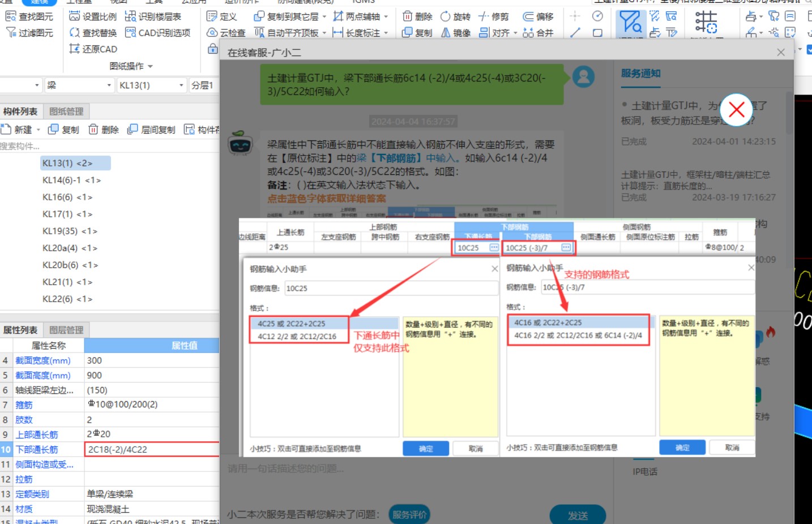Click the 属性值 column header
This screenshot has height=524, width=812.
coord(152,345)
